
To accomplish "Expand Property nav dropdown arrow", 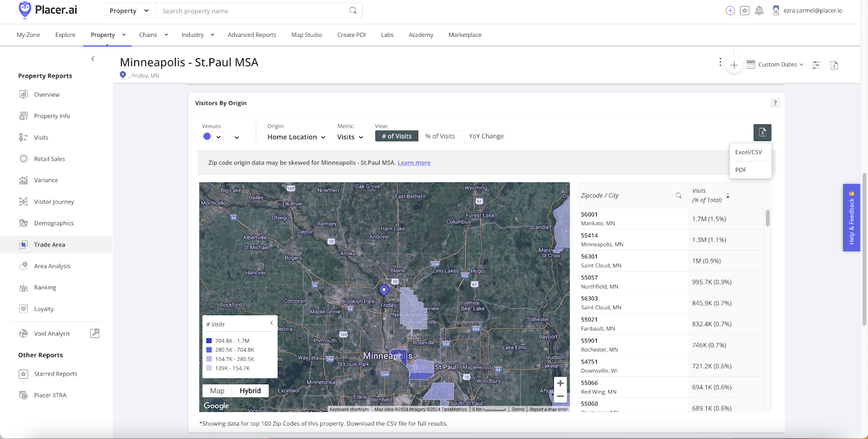I will [x=124, y=35].
